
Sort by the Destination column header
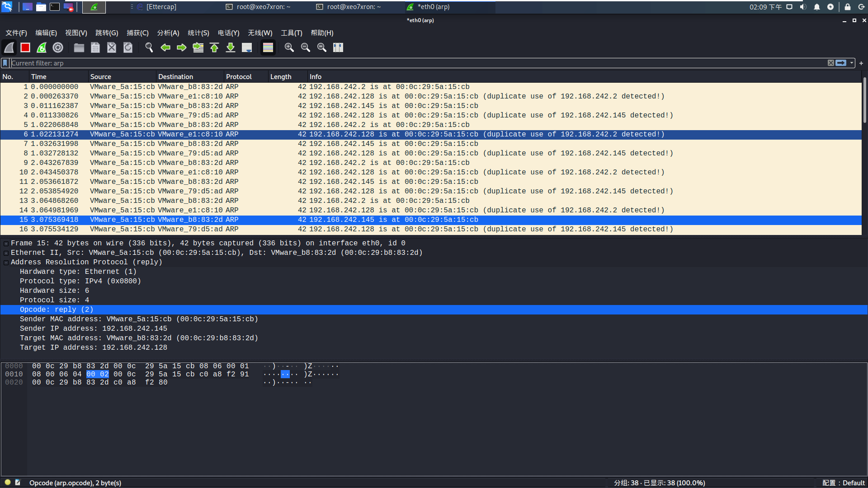pyautogui.click(x=190, y=77)
